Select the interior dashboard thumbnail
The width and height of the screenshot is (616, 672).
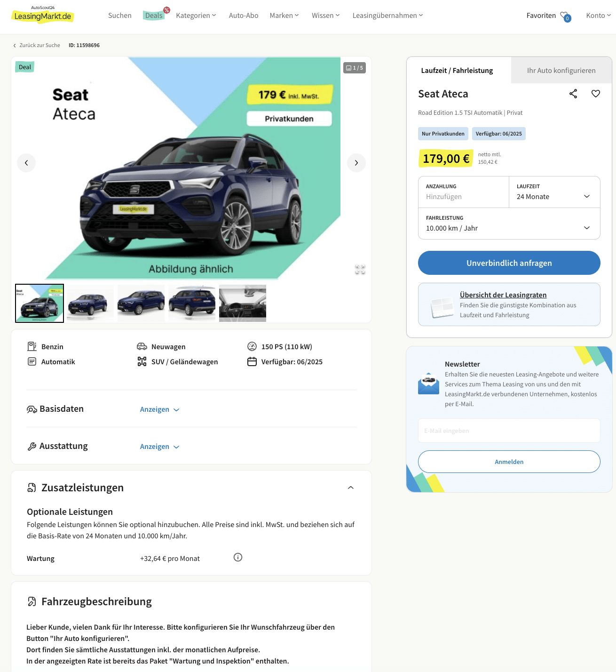(243, 303)
